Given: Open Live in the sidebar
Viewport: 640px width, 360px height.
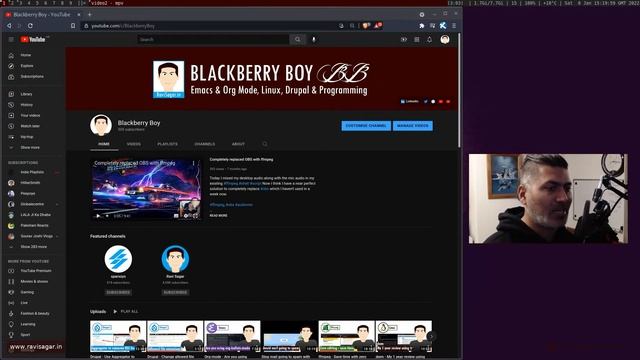Looking at the screenshot, I should click(x=25, y=303).
